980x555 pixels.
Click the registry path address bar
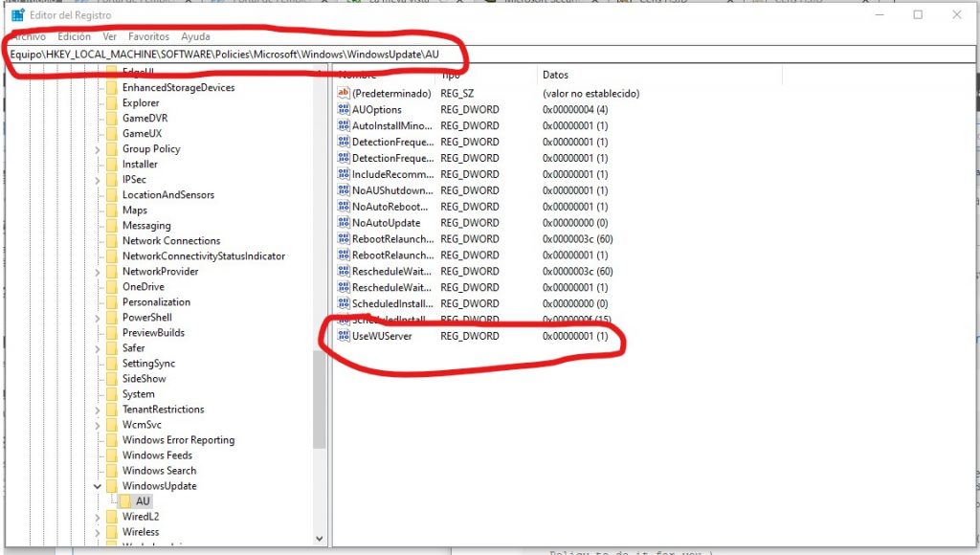pyautogui.click(x=574, y=54)
